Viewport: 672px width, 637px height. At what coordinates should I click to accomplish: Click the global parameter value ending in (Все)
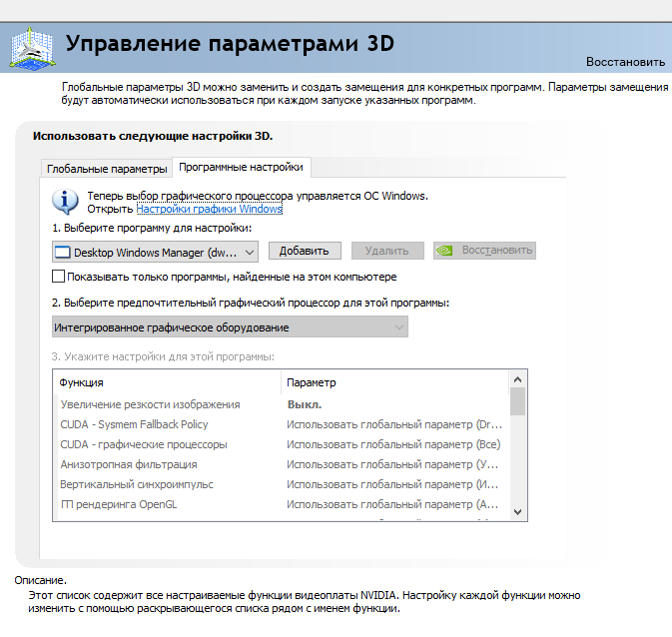393,444
